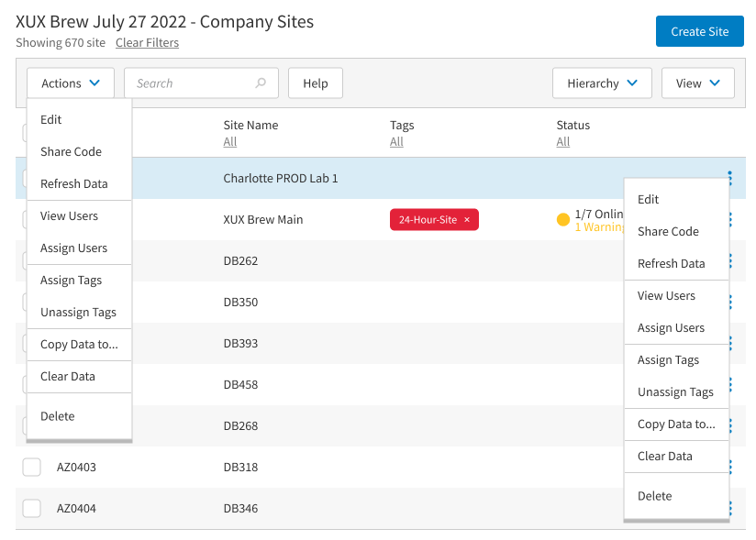The image size is (756, 540).
Task: Open the All filter under Status
Action: [x=562, y=141]
